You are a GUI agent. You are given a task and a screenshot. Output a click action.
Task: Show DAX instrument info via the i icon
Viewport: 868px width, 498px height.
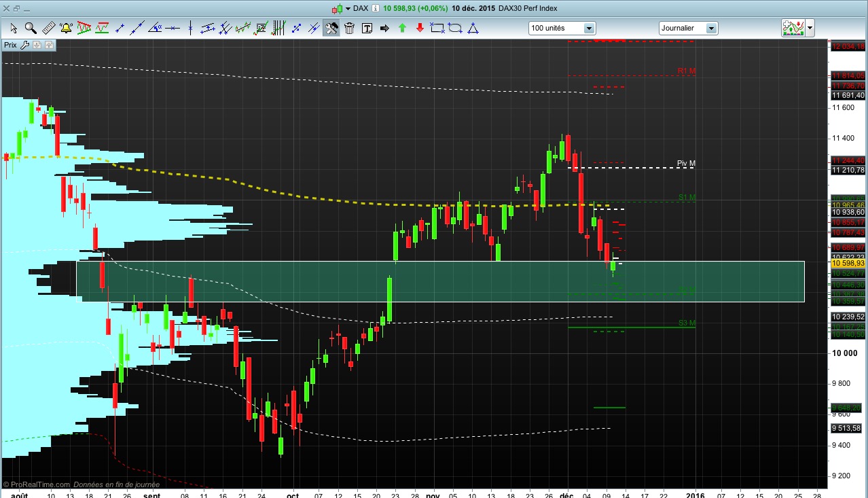point(376,9)
